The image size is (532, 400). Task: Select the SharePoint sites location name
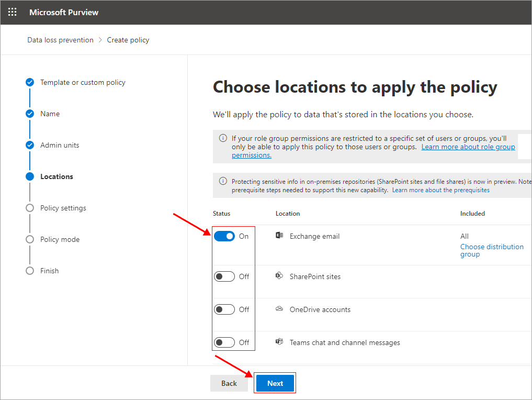(315, 276)
